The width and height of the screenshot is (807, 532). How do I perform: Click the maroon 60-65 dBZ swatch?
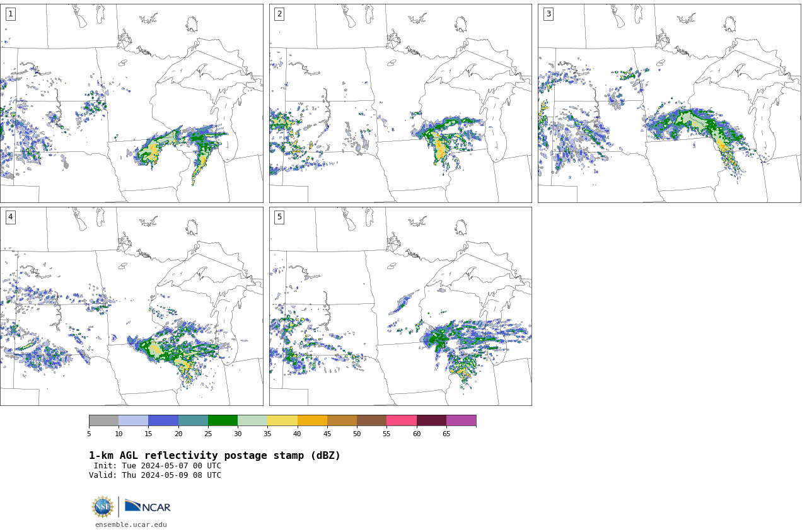pos(431,420)
